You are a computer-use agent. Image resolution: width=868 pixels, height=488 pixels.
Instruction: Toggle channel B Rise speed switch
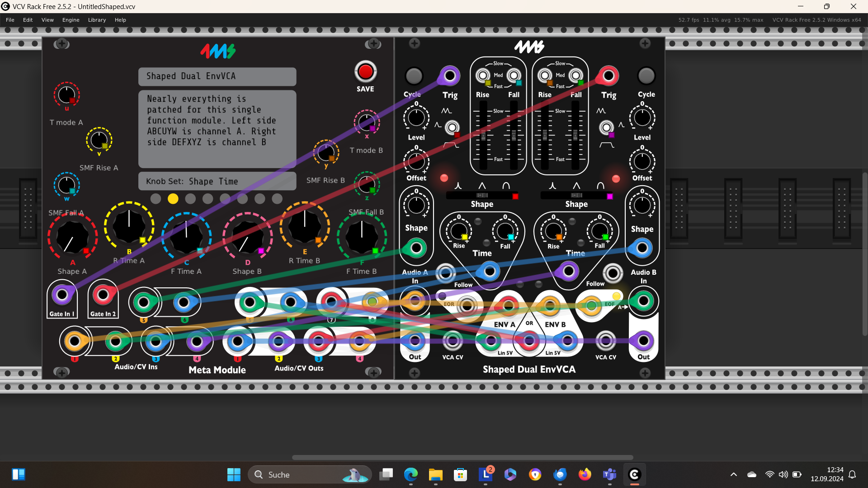click(545, 75)
